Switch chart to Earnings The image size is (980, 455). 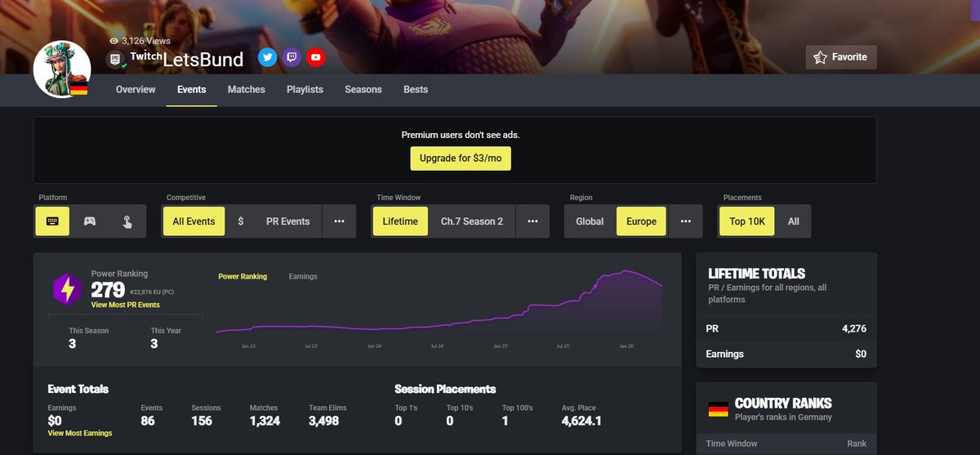pyautogui.click(x=303, y=277)
